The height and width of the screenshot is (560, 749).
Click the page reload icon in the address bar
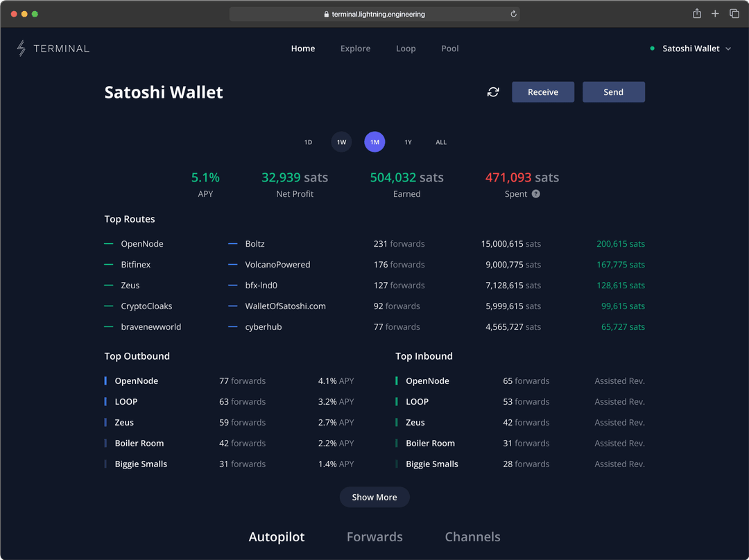[513, 13]
